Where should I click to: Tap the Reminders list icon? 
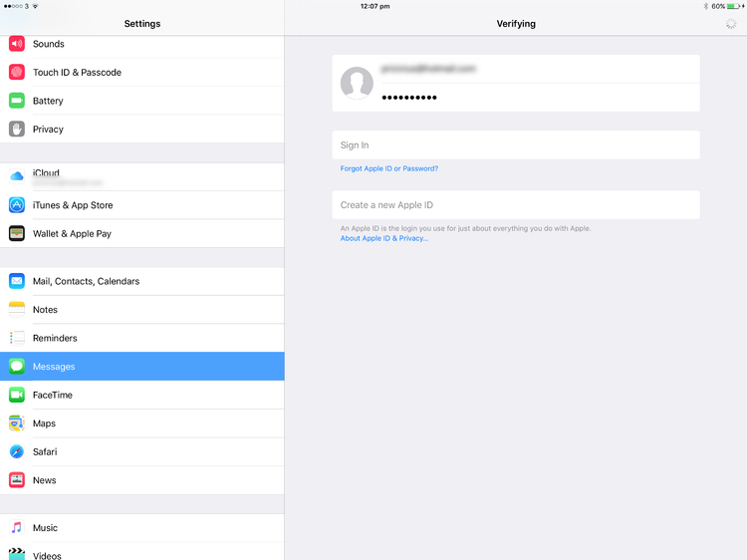point(17,338)
